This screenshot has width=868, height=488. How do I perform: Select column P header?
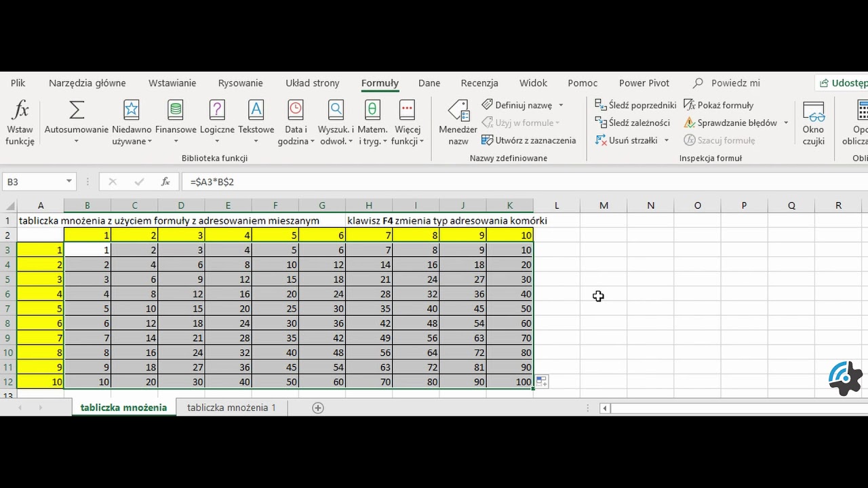tap(744, 205)
